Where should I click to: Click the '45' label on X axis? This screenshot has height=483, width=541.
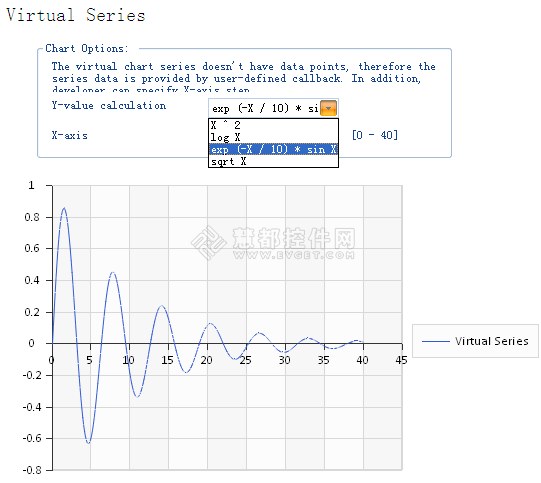click(x=401, y=360)
